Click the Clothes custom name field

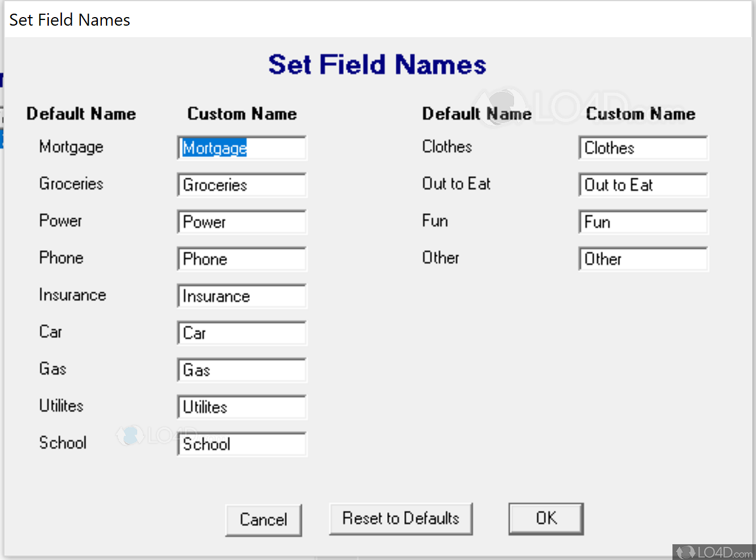coord(643,148)
